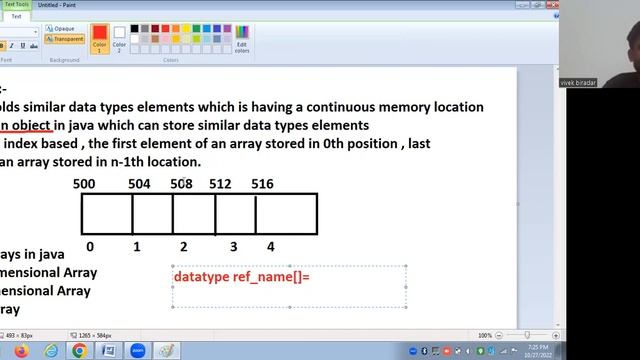640x360 pixels.
Task: Click the zoom out minus button
Action: coord(499,336)
